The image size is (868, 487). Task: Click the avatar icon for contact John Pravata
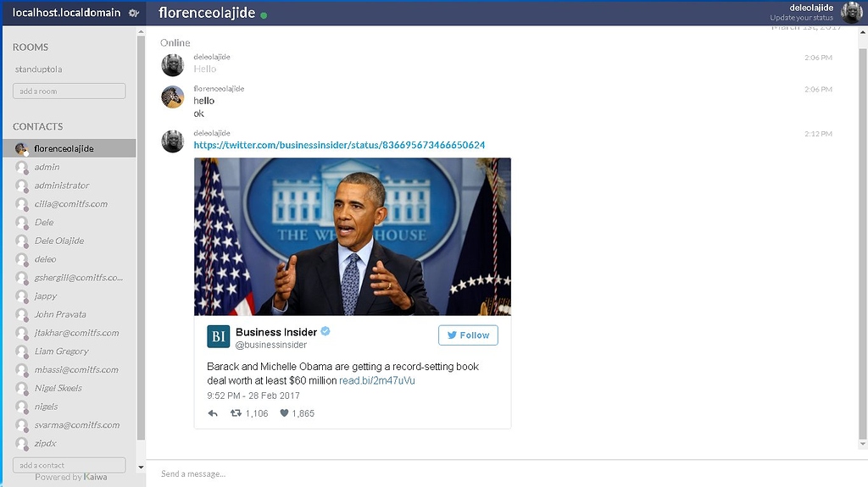pos(21,314)
